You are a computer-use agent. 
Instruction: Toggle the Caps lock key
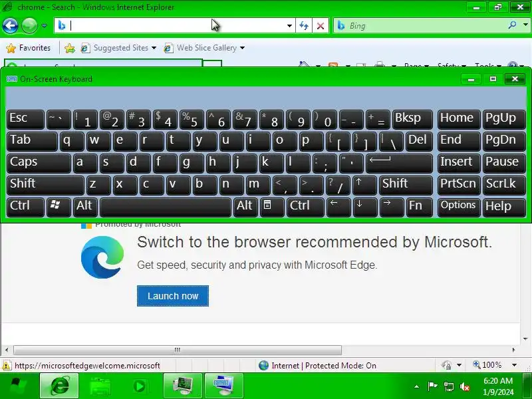[x=39, y=163]
